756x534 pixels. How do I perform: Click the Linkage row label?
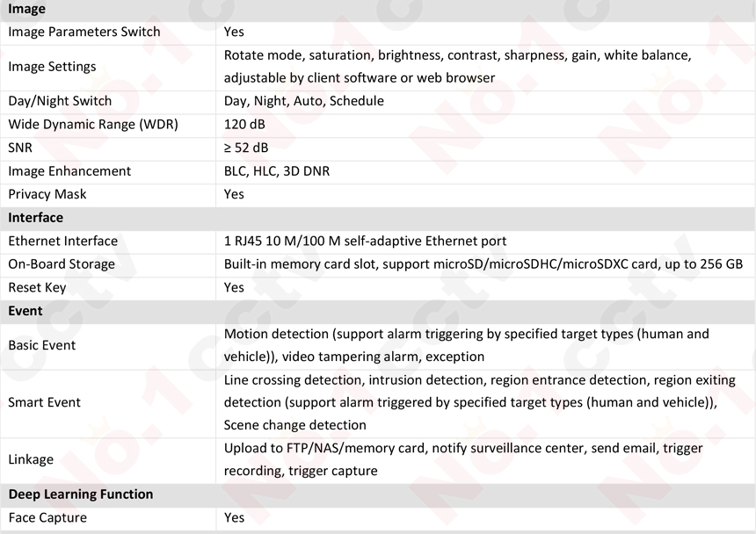tap(31, 459)
